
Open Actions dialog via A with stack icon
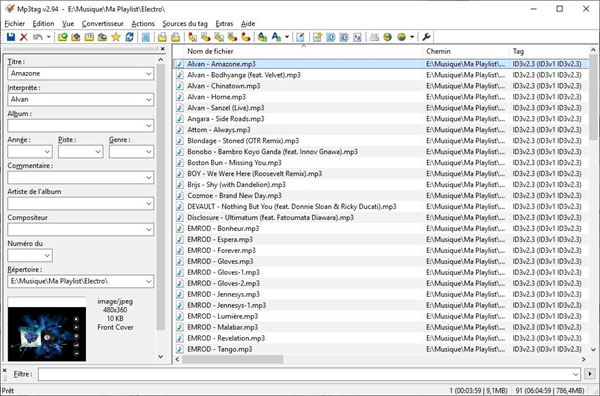pos(262,37)
